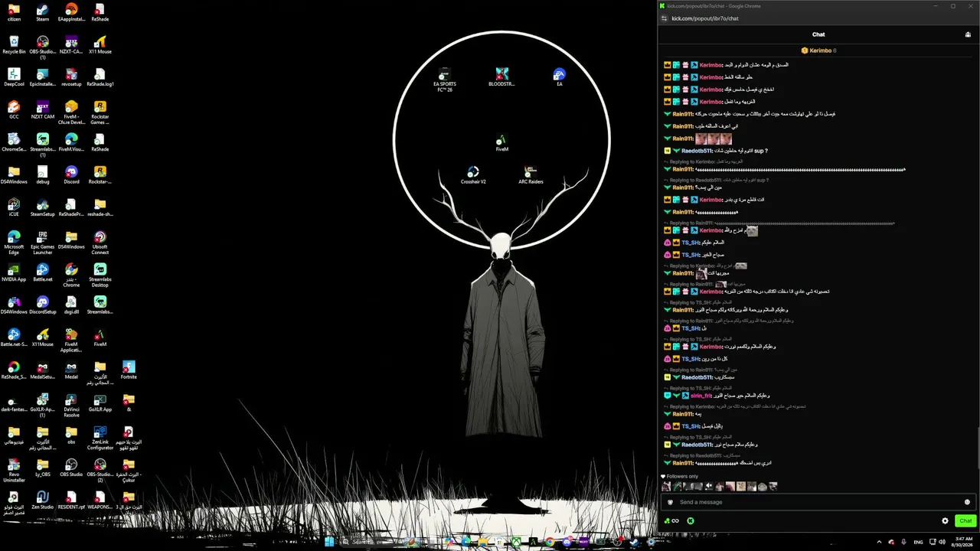Image resolution: width=980 pixels, height=551 pixels.
Task: Open site information icon in Chrome address bar
Action: click(664, 18)
